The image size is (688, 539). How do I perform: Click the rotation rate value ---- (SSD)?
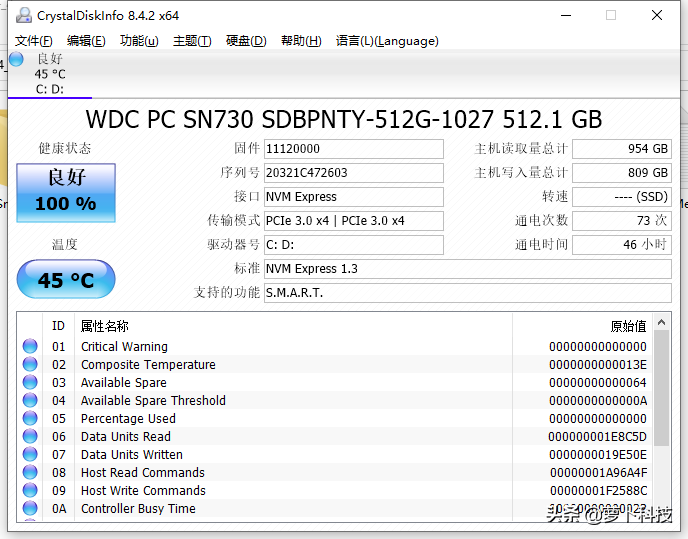[622, 197]
